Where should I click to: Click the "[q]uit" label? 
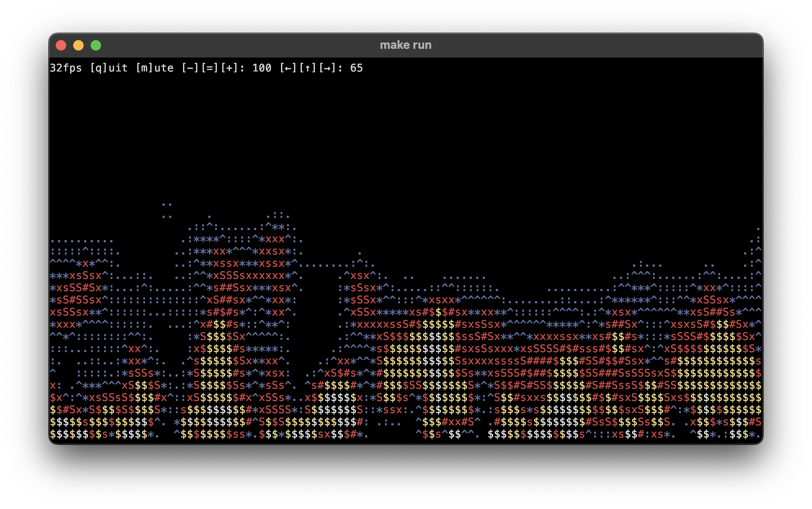pos(108,68)
